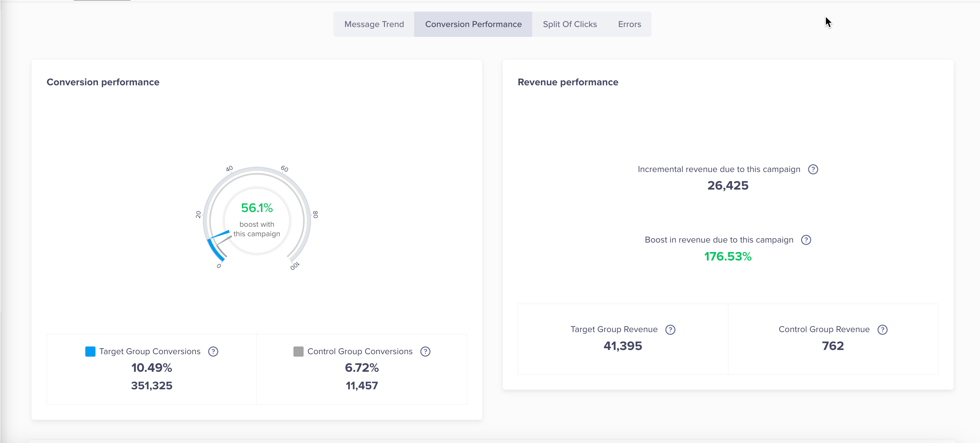View Conversion Performance tab details
The image size is (980, 443).
(474, 24)
